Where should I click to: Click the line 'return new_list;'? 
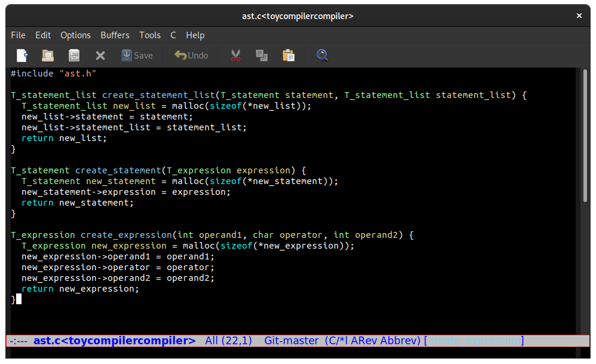point(64,138)
